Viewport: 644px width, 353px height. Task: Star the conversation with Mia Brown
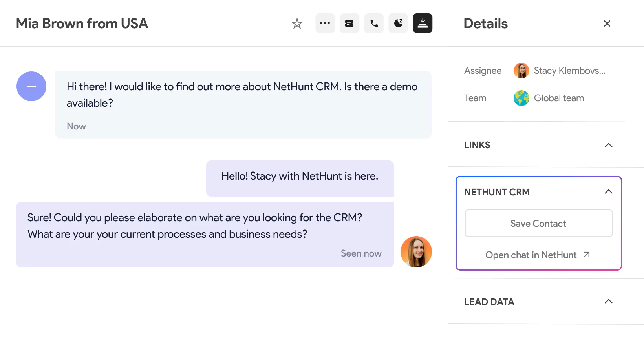click(x=297, y=23)
